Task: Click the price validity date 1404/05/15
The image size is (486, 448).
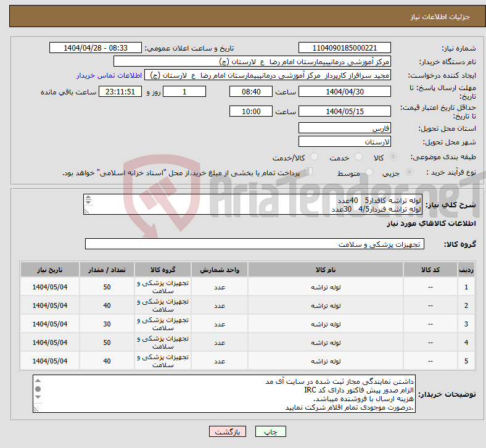Action: (344, 111)
